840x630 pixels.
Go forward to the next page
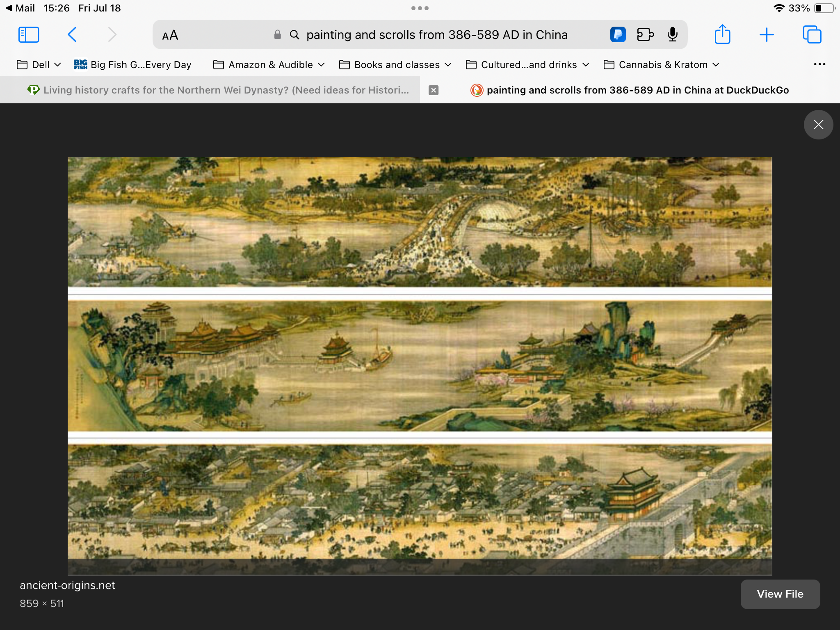point(112,35)
